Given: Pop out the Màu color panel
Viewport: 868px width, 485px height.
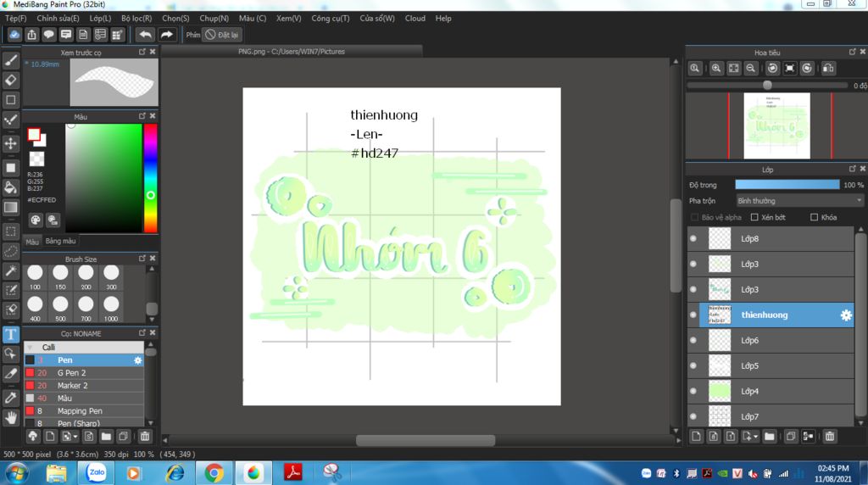Looking at the screenshot, I should [x=142, y=116].
